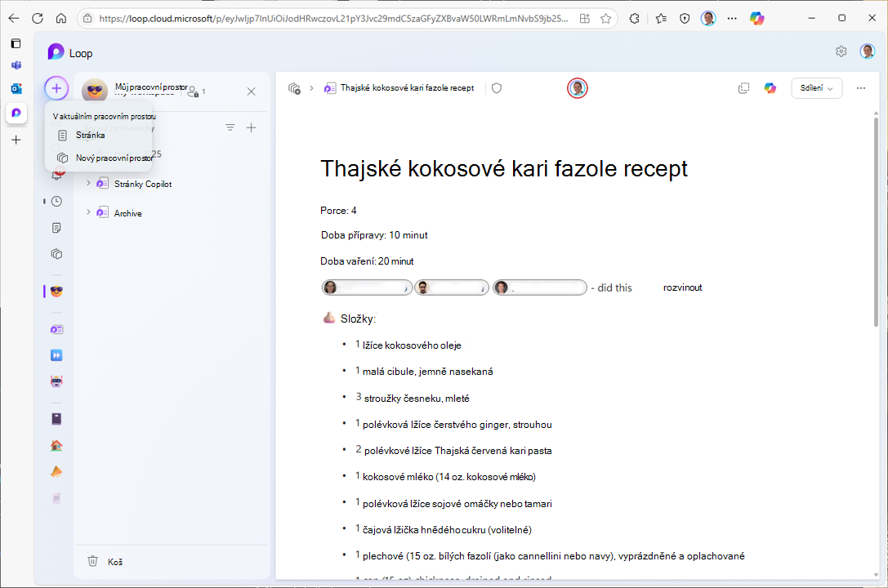Click the copy-component icon in page header
The image size is (888, 588).
[743, 88]
